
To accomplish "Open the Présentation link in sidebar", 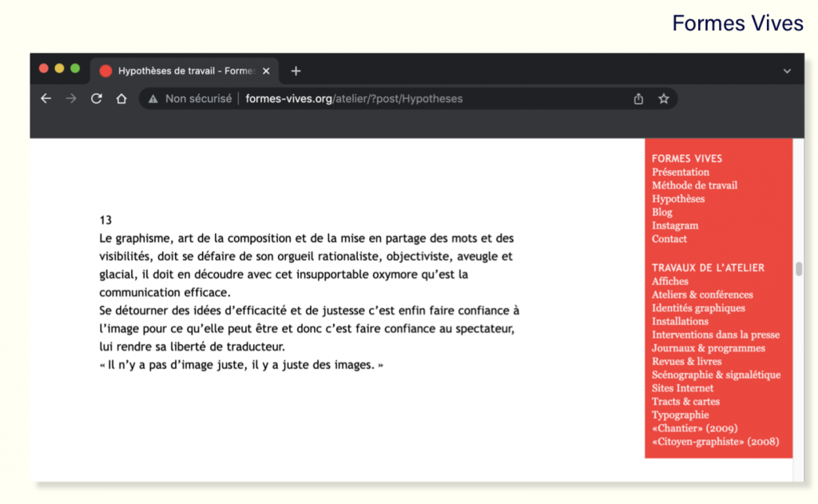I will coord(681,173).
